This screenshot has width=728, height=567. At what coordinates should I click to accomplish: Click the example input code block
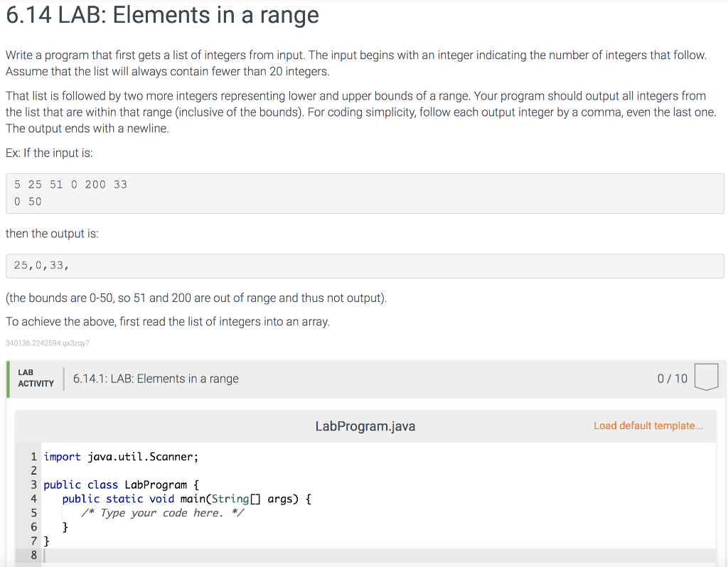click(x=364, y=193)
